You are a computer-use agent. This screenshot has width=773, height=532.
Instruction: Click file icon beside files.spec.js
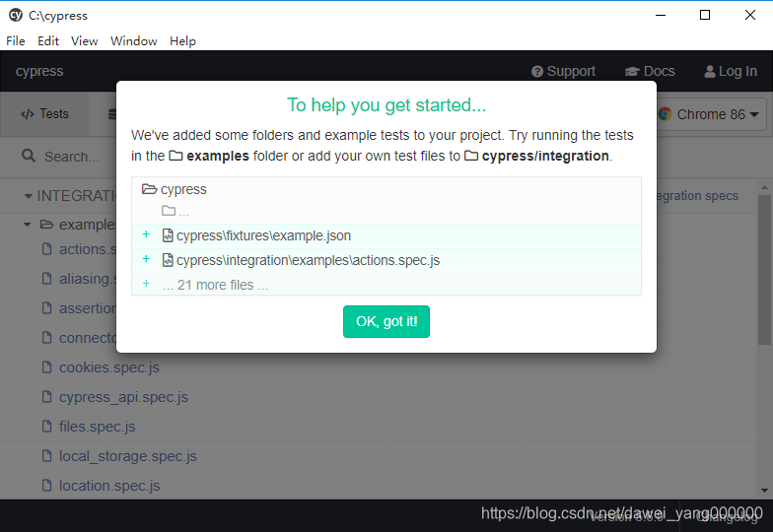(47, 427)
